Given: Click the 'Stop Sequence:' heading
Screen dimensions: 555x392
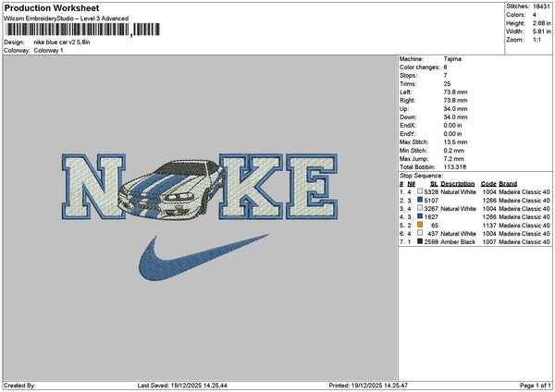Looking at the screenshot, I should (421, 176).
